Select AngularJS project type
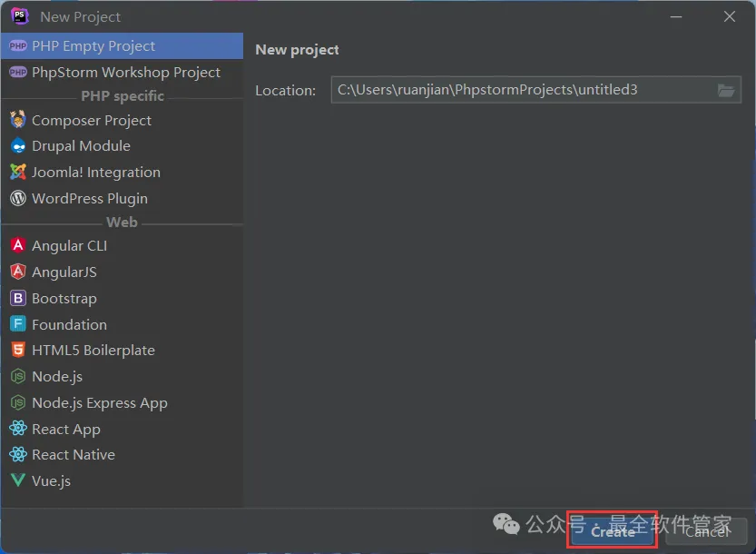The height and width of the screenshot is (554, 756). [122, 272]
